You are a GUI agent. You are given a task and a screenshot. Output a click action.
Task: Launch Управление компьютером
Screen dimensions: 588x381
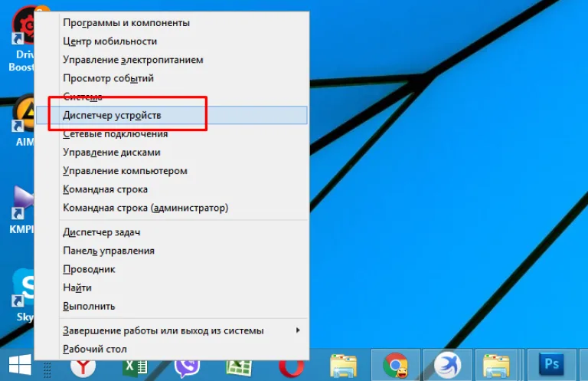tap(171, 171)
